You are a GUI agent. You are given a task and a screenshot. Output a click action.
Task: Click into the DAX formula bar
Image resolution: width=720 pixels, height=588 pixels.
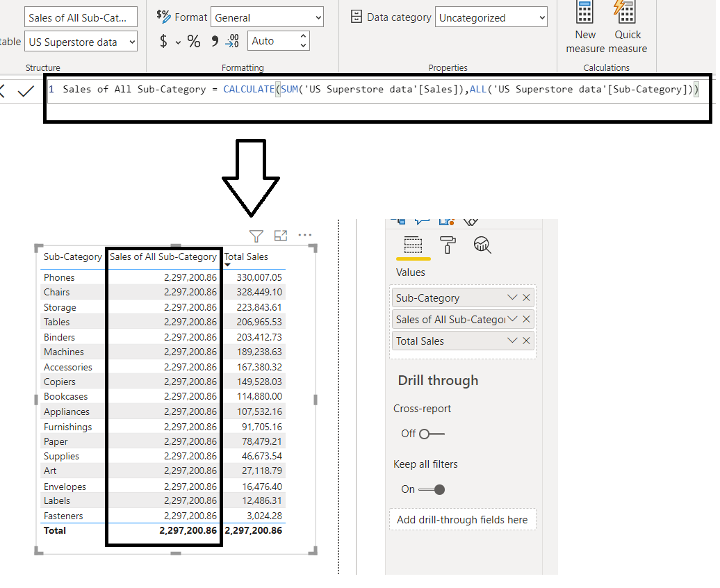pyautogui.click(x=377, y=90)
